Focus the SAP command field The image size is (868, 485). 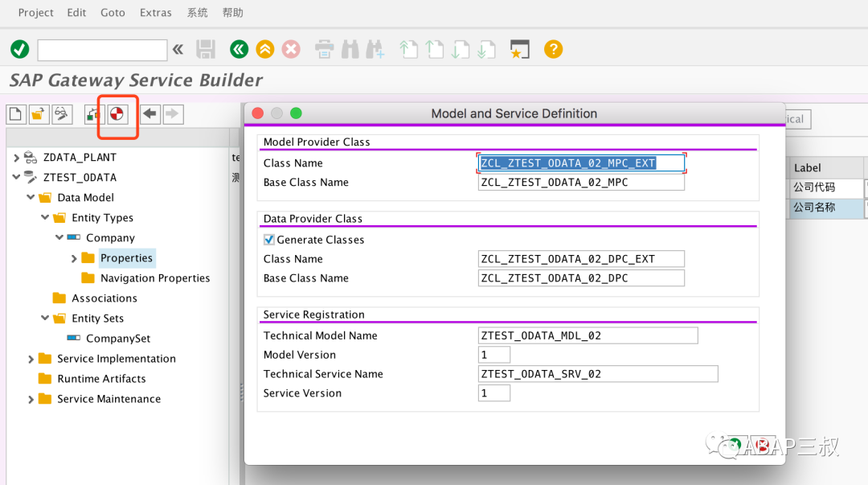tap(102, 50)
